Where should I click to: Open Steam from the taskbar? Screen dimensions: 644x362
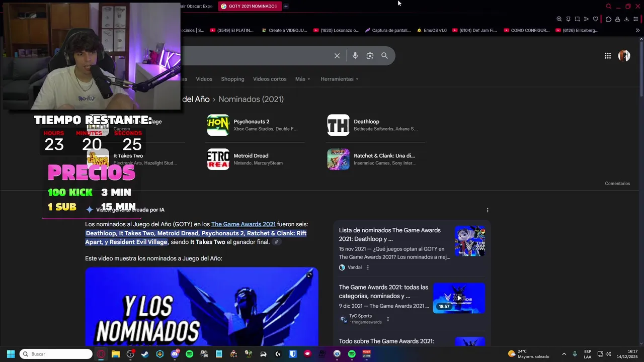pos(145,354)
